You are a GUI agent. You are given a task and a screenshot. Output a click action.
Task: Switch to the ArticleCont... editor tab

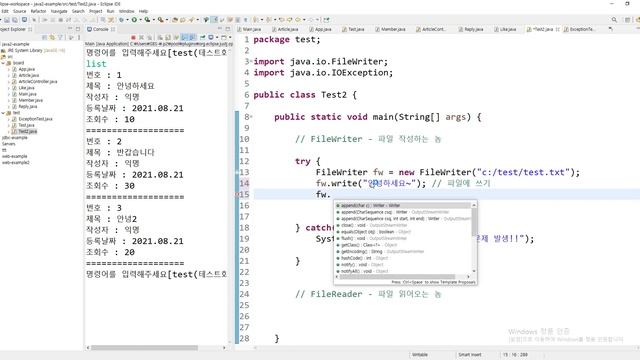pyautogui.click(x=431, y=29)
